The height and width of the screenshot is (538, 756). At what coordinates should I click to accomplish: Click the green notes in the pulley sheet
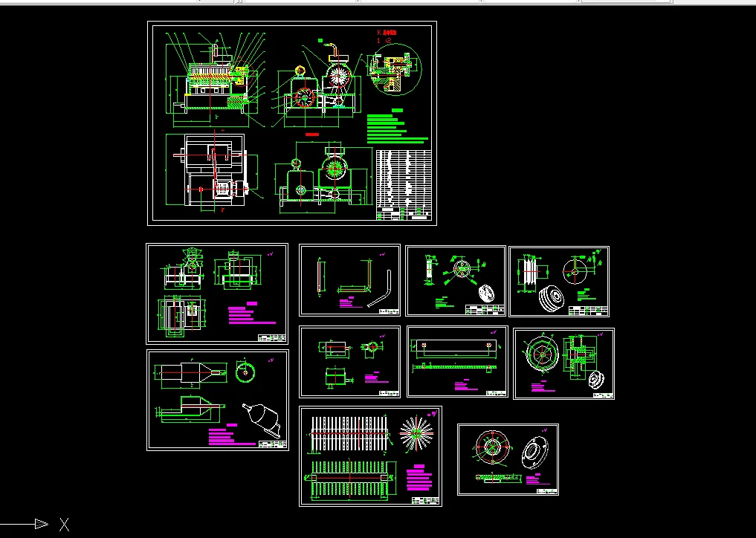(x=584, y=295)
